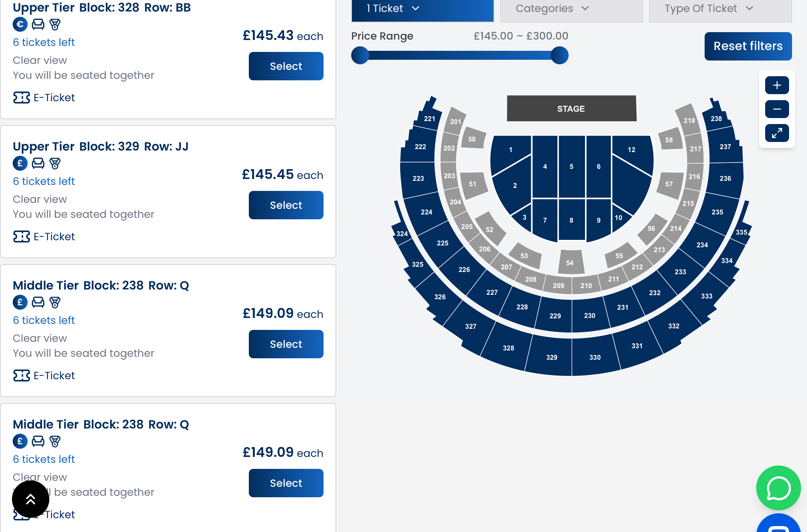The image size is (807, 532).
Task: Click the medal icon on first Block 238 listing
Action: (55, 302)
